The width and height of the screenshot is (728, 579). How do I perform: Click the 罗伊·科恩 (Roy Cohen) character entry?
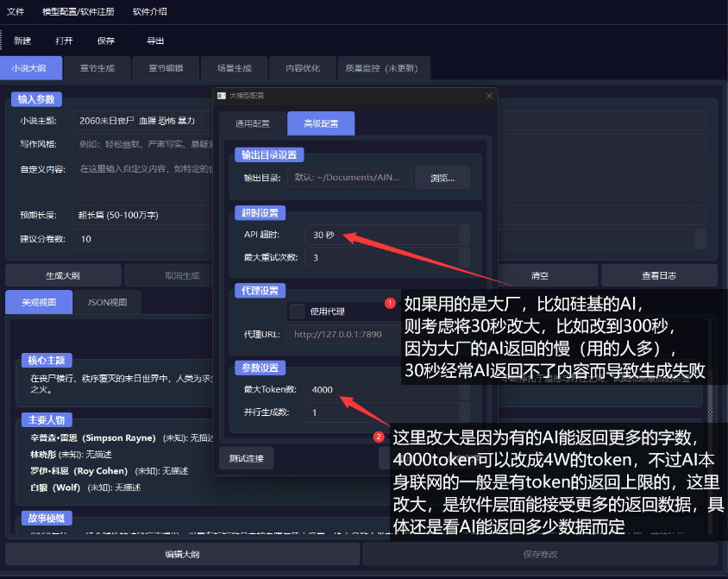[109, 471]
